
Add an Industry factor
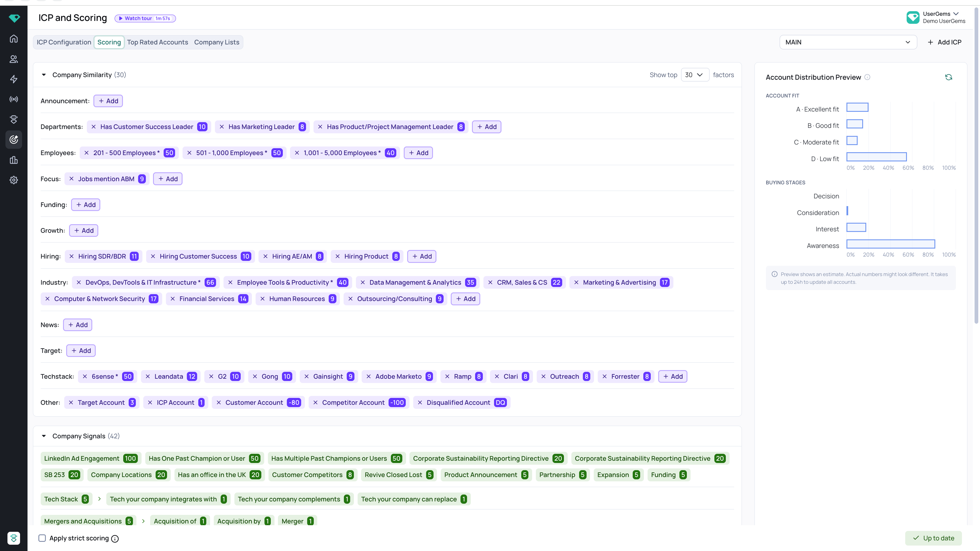tap(465, 299)
